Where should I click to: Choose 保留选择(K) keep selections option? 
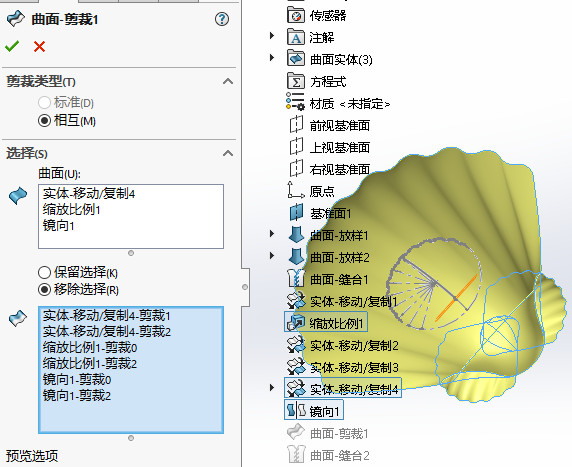coord(44,272)
